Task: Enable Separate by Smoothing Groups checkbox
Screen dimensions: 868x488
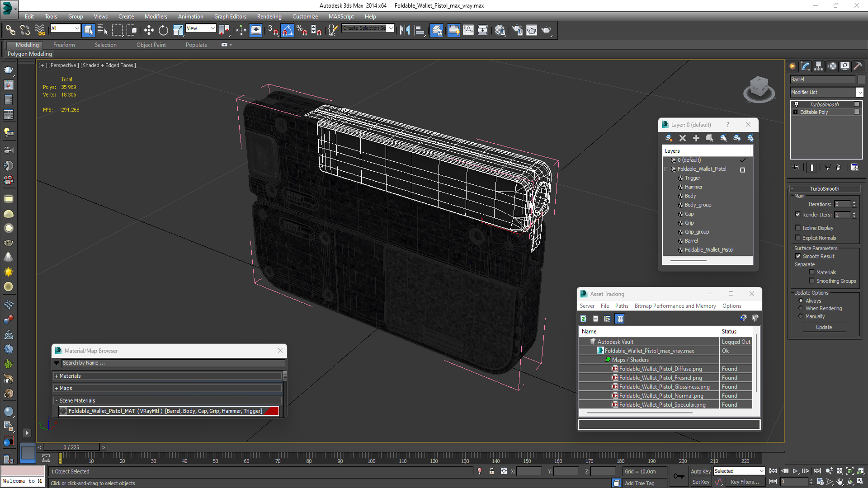Action: pyautogui.click(x=811, y=281)
